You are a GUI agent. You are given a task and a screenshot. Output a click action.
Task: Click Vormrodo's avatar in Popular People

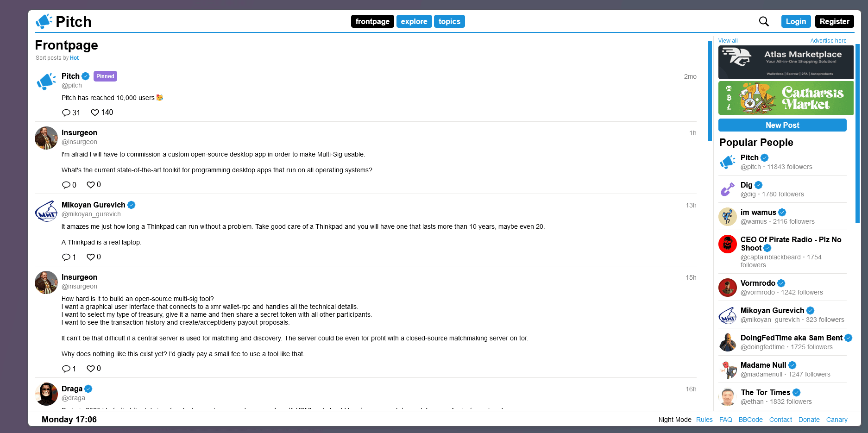tap(727, 288)
